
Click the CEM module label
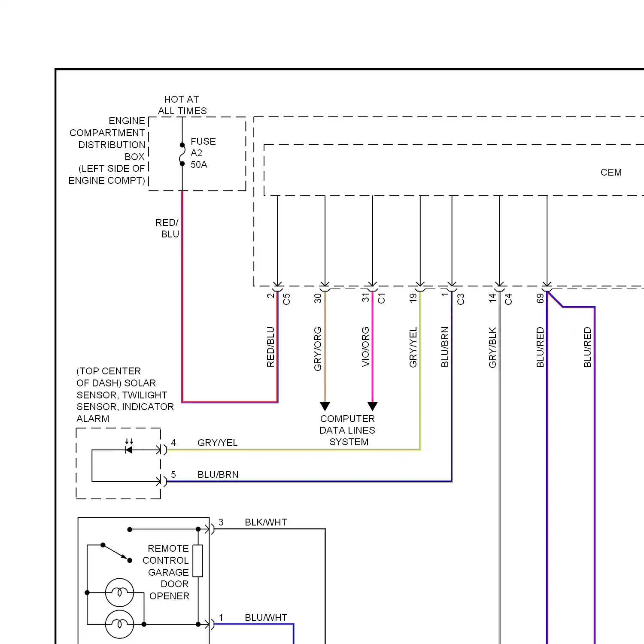611,172
